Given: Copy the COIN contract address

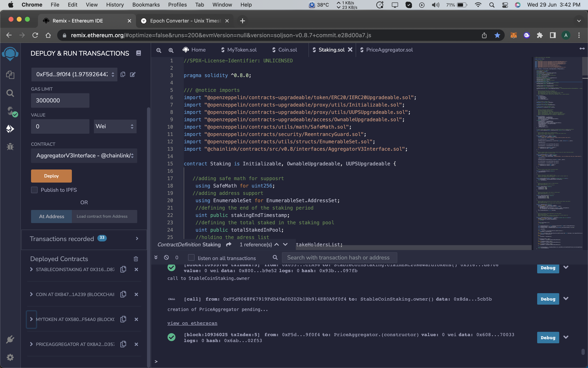Looking at the screenshot, I should [123, 294].
